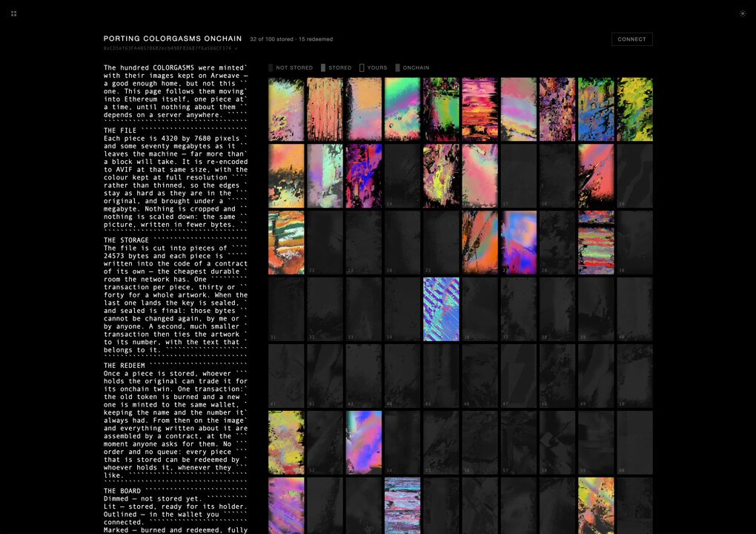Toggle the light/dark theme sun icon
The image size is (756, 534).
pos(743,13)
